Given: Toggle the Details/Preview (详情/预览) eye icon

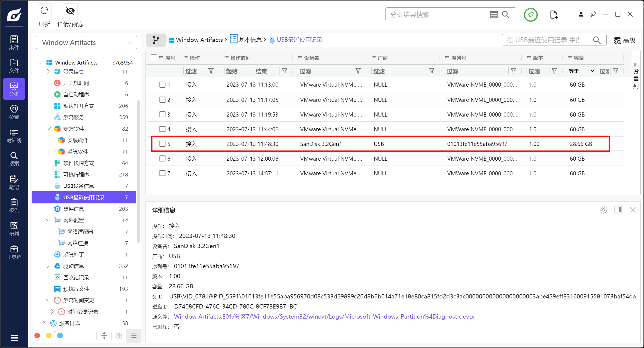Looking at the screenshot, I should (70, 11).
